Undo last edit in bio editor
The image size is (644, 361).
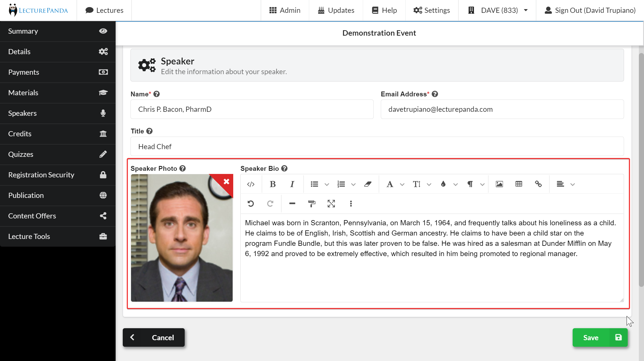(x=251, y=204)
